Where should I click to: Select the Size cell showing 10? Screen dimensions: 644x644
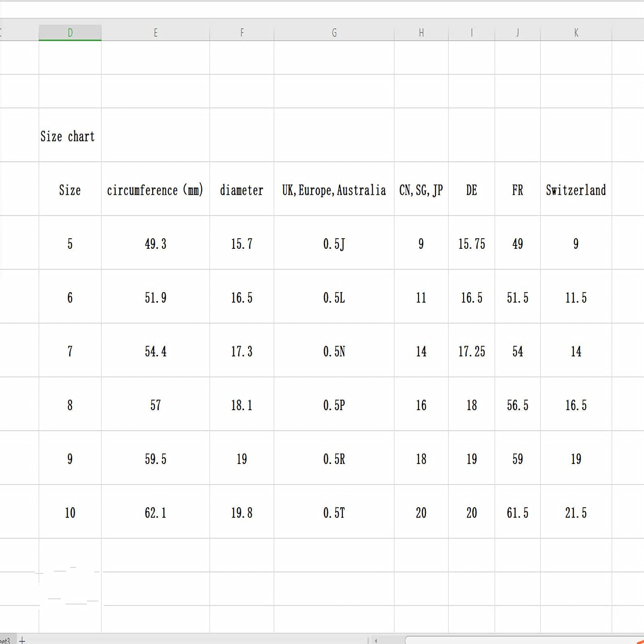70,512
